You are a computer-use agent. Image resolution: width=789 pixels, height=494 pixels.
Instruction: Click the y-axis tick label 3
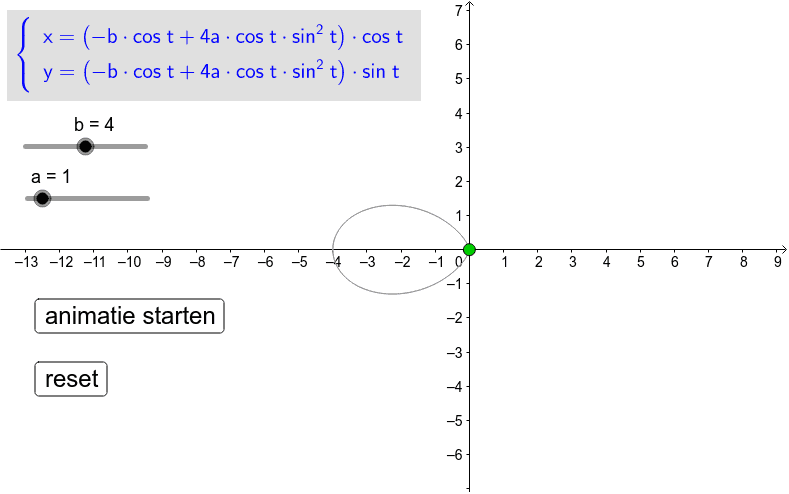coord(458,147)
